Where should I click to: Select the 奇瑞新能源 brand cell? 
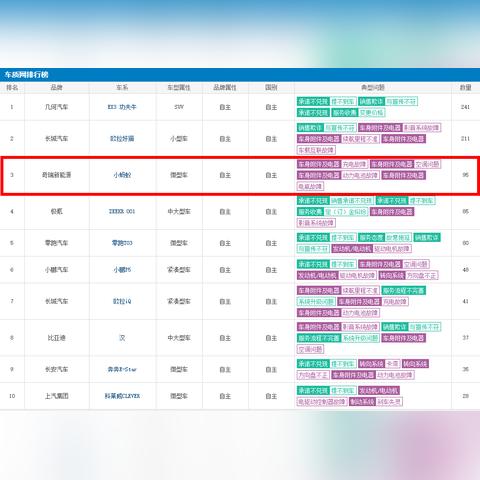(x=56, y=175)
